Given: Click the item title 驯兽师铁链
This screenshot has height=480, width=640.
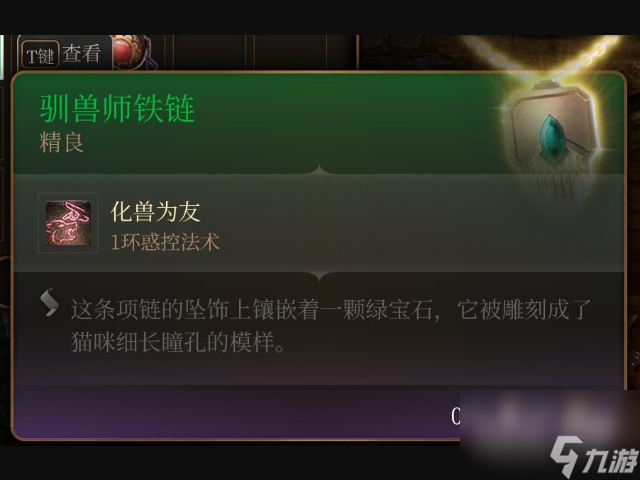Looking at the screenshot, I should pyautogui.click(x=118, y=109).
